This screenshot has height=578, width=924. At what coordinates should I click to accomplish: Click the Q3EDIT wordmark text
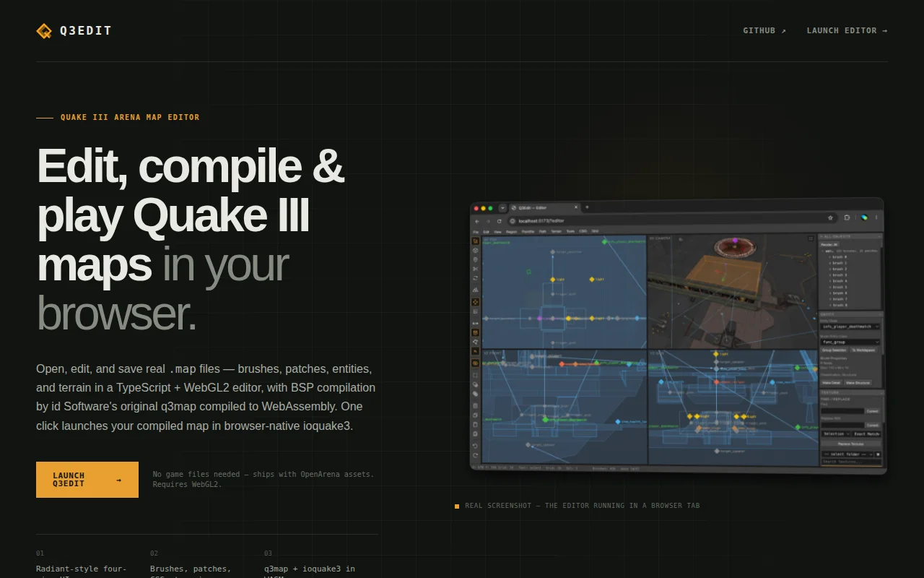coord(86,31)
